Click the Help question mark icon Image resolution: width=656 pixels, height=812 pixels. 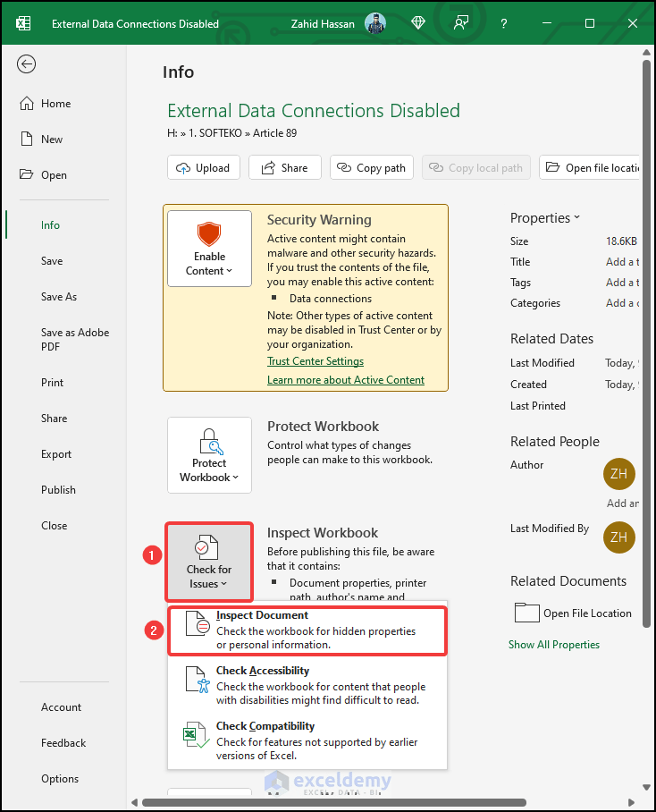[504, 24]
